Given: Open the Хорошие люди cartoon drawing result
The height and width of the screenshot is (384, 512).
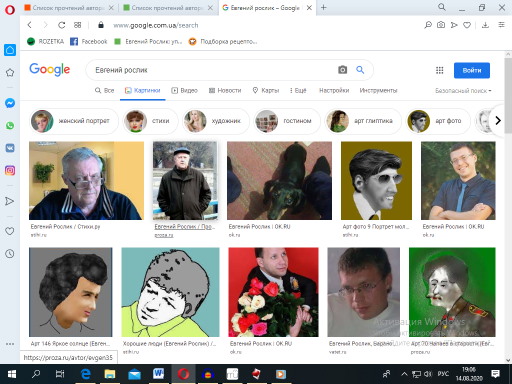Looking at the screenshot, I should [x=170, y=292].
